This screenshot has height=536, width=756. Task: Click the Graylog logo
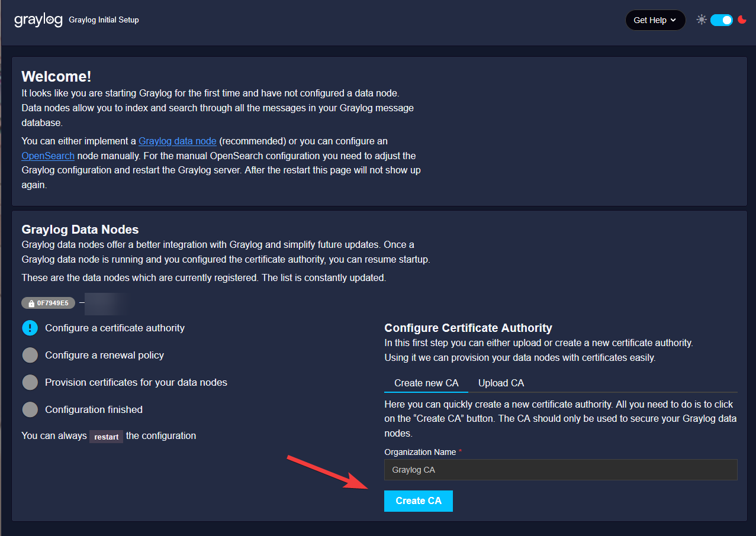pyautogui.click(x=38, y=20)
